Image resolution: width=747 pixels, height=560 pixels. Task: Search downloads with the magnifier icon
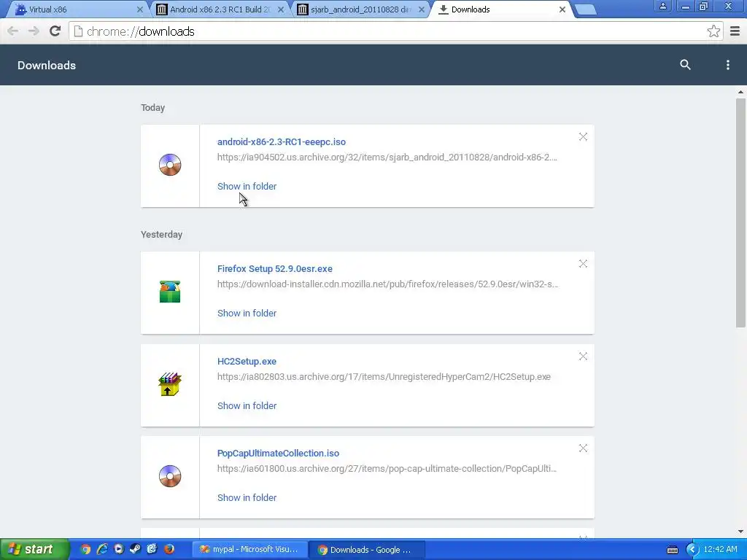coord(685,65)
